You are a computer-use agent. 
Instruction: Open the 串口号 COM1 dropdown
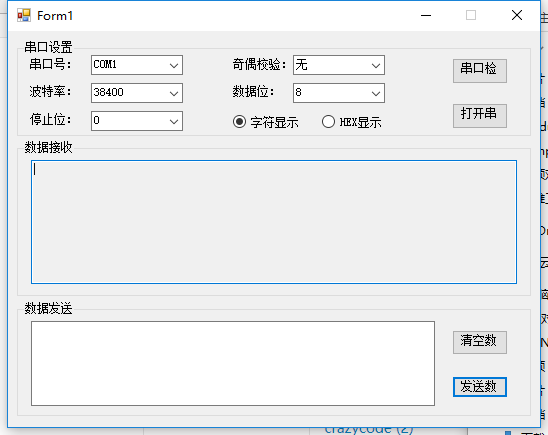[x=137, y=65]
